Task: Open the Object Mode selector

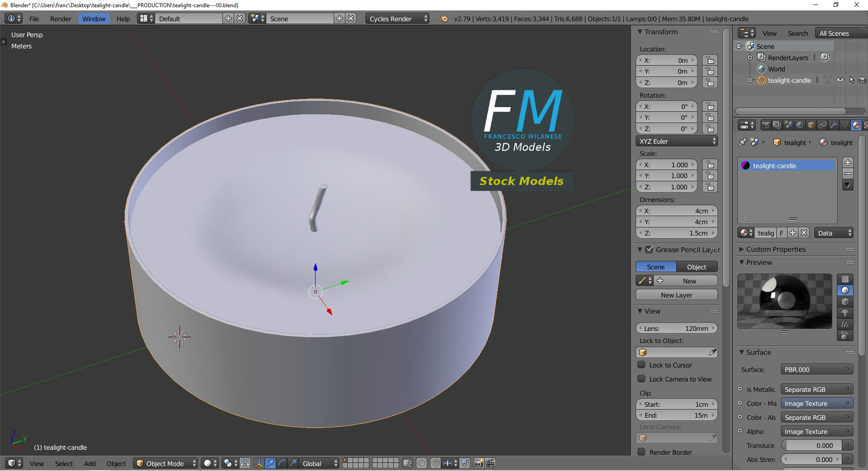Action: tap(165, 463)
